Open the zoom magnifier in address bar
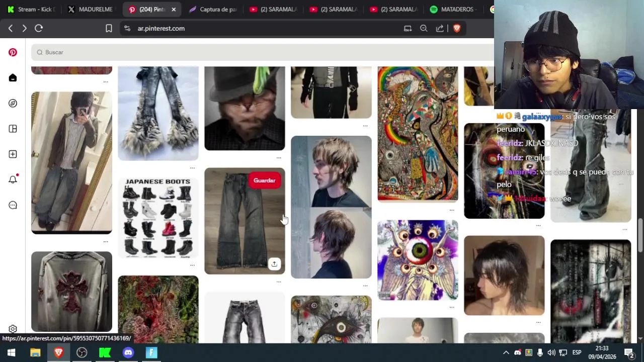Image resolution: width=644 pixels, height=362 pixels. coord(424,29)
